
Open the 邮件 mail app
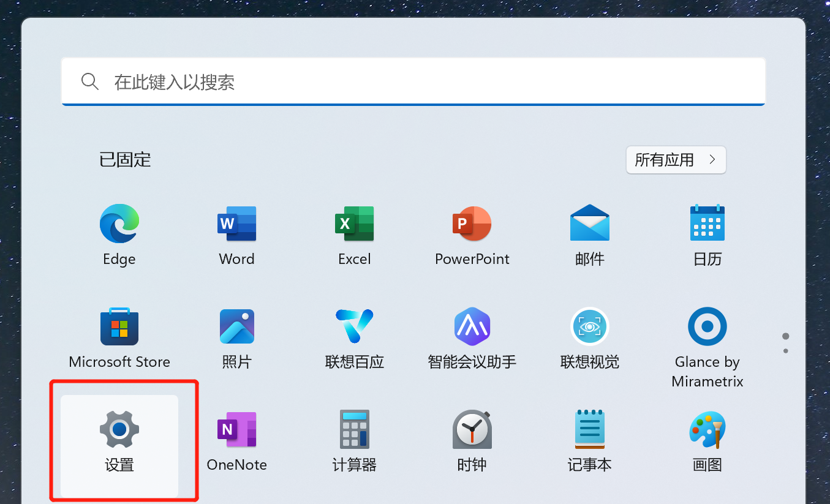tap(590, 236)
